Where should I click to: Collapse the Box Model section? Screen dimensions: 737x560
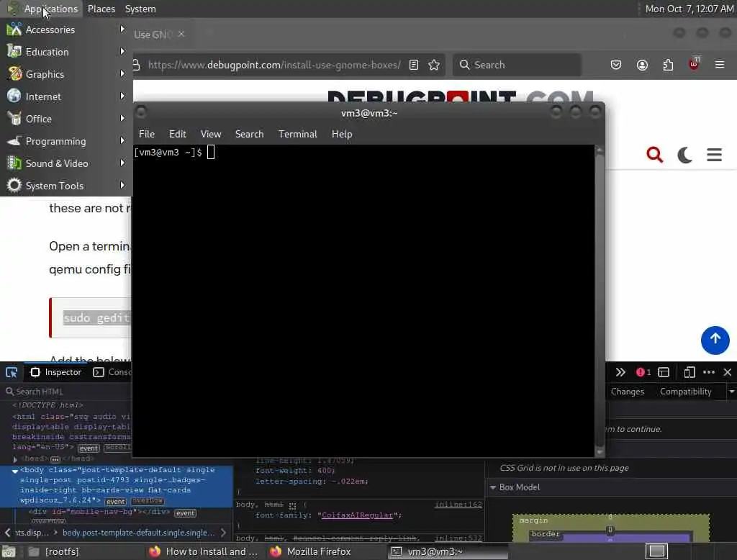click(493, 487)
